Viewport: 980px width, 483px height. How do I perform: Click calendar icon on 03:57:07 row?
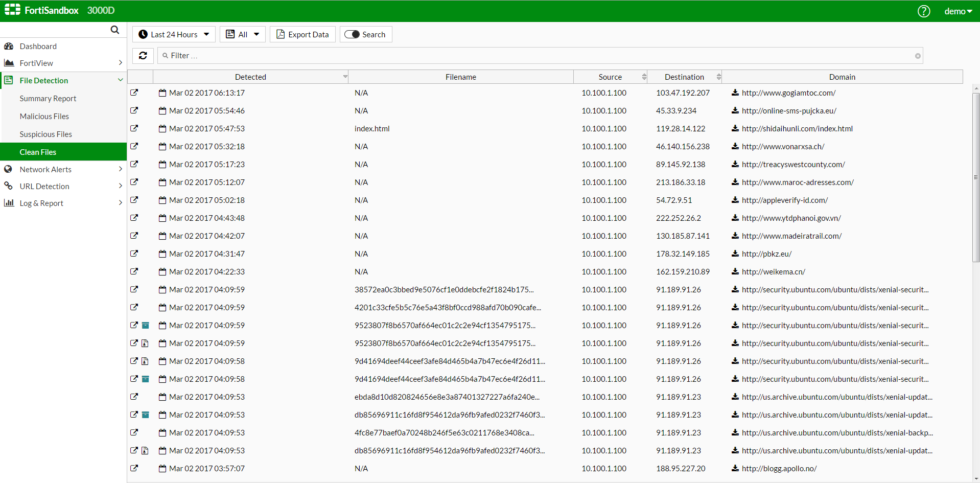click(162, 468)
